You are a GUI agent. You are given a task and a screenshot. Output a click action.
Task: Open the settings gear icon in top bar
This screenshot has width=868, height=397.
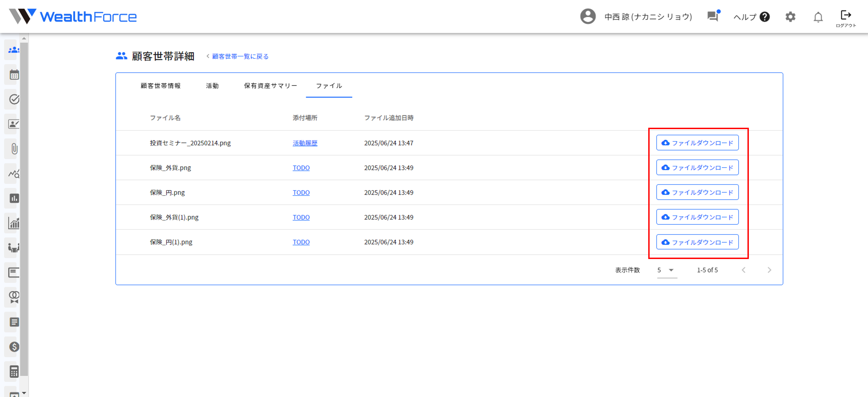point(790,17)
